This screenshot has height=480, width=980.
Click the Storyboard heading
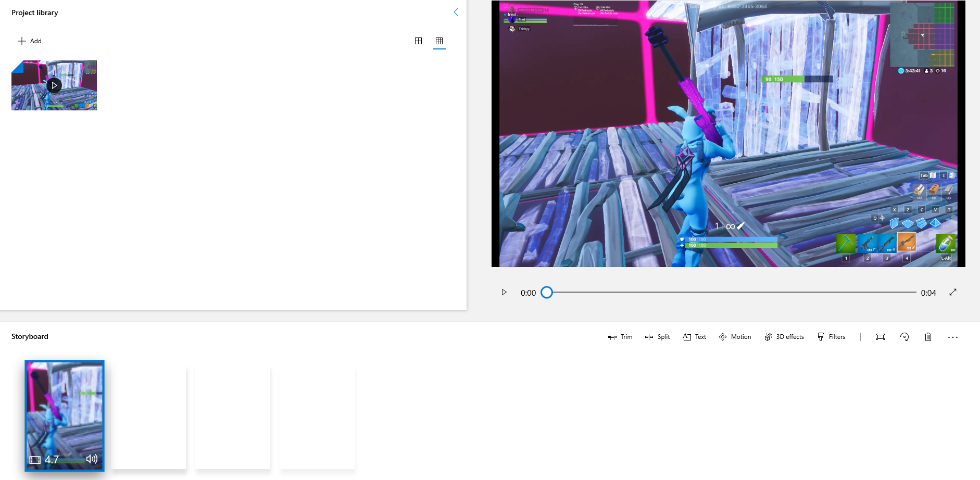(30, 336)
